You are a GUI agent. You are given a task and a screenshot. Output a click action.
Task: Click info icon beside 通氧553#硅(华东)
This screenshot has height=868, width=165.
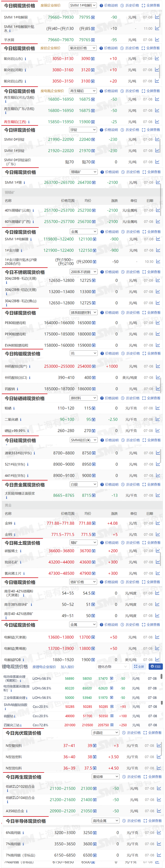click(x=34, y=453)
